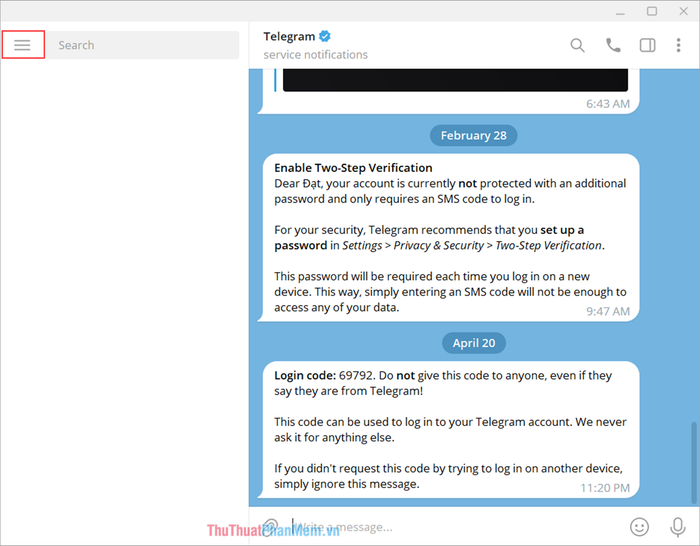Record a voice message with microphone

click(677, 527)
